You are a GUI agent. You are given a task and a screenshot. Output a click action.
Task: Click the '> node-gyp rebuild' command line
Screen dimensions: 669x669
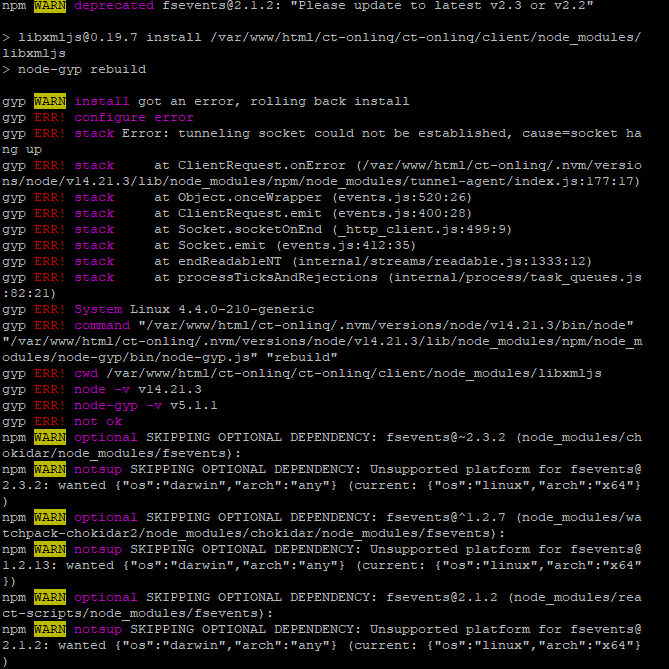click(74, 69)
